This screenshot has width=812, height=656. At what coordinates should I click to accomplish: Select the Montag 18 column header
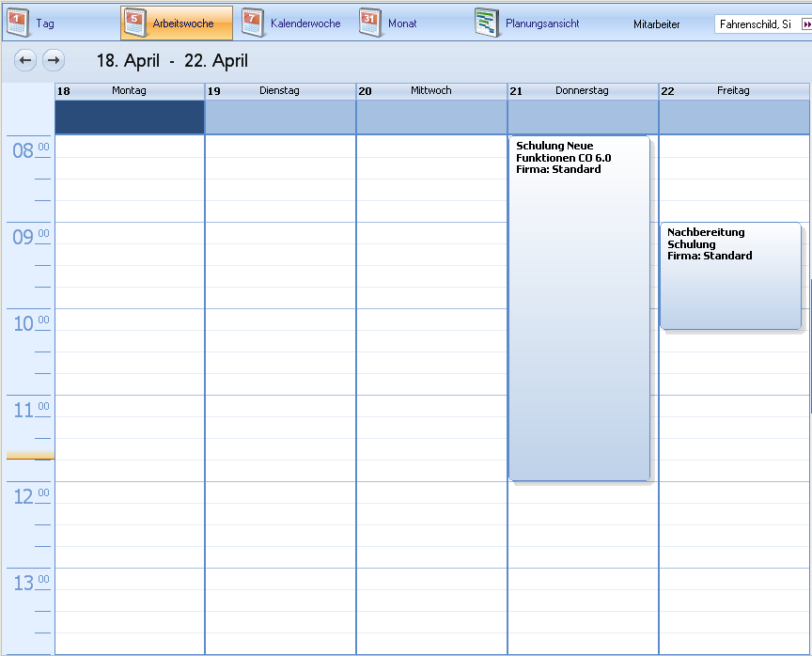point(130,90)
